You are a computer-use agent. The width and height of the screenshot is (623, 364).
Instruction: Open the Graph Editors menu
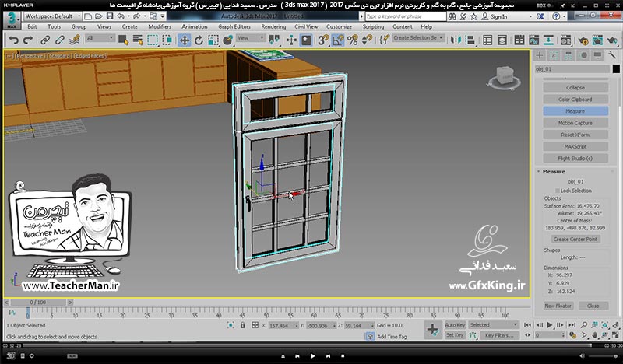point(234,26)
